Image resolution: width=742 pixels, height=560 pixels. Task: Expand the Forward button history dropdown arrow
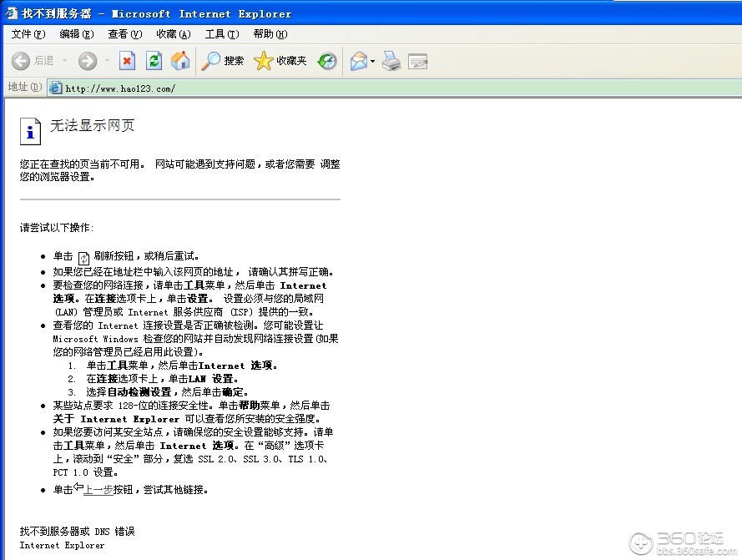107,61
